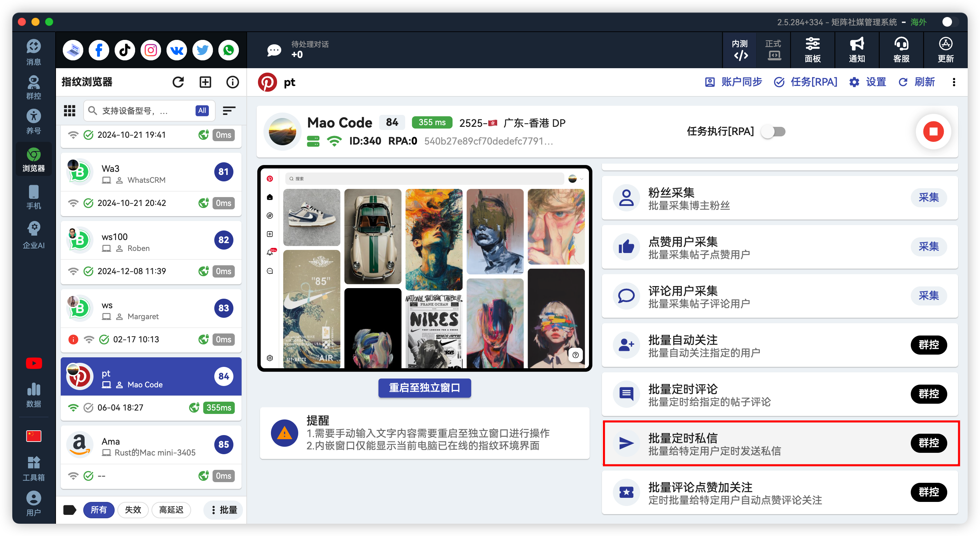Open the TikTok platform icon
Viewport: 980px width, 536px height.
click(x=125, y=50)
